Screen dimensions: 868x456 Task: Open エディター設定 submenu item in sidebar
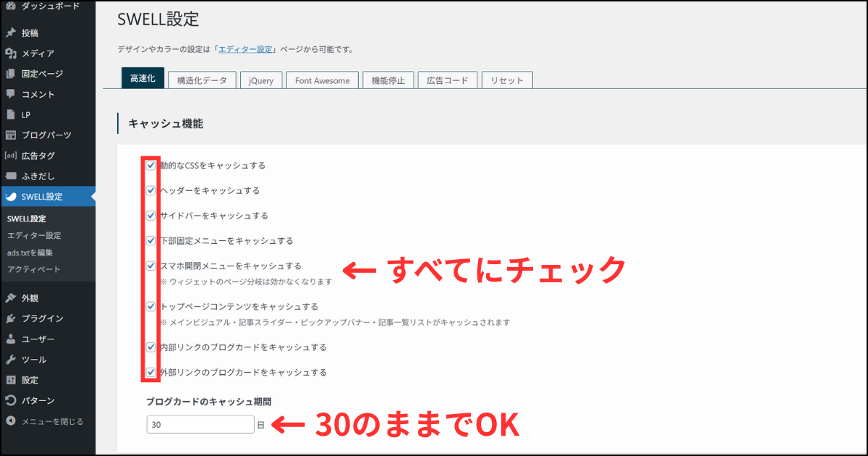34,235
